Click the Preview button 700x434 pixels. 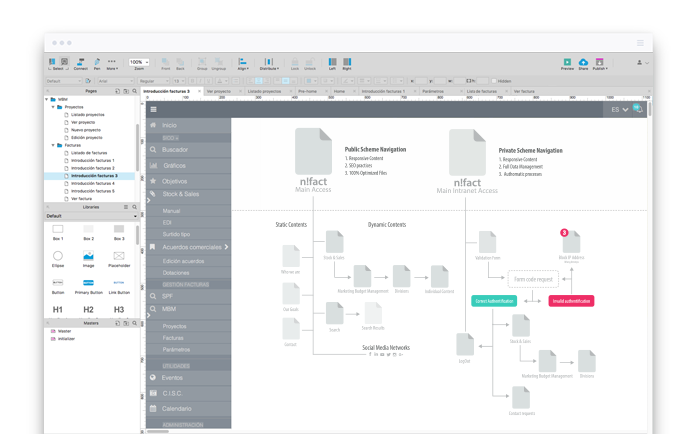pyautogui.click(x=567, y=64)
